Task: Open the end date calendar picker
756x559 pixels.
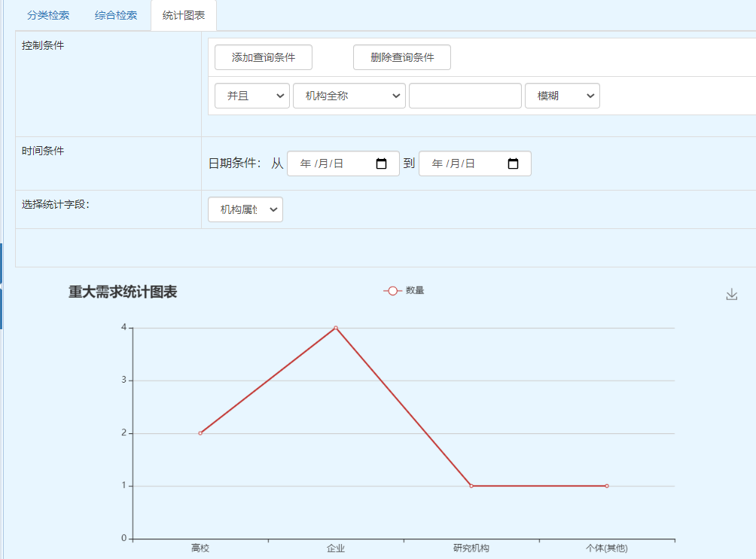Action: click(513, 163)
